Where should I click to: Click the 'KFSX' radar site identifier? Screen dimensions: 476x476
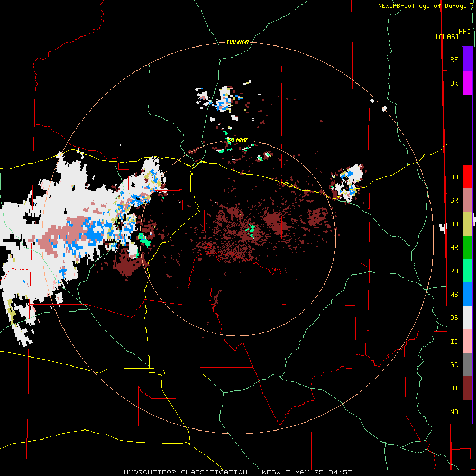click(x=272, y=472)
